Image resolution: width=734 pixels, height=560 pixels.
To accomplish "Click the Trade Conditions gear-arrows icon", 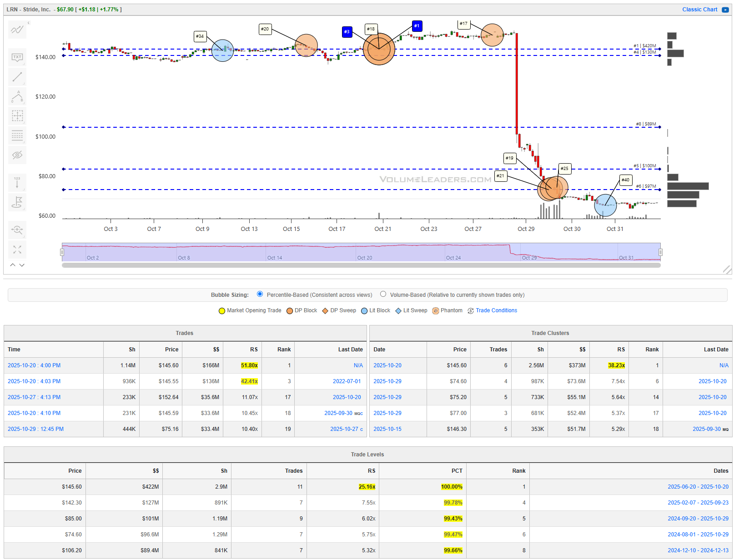I will click(471, 311).
